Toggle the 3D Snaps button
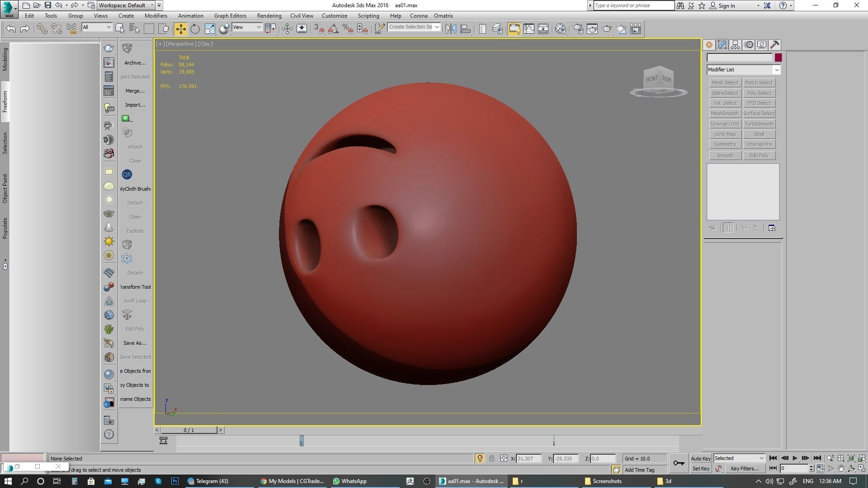868x488 pixels. 319,29
